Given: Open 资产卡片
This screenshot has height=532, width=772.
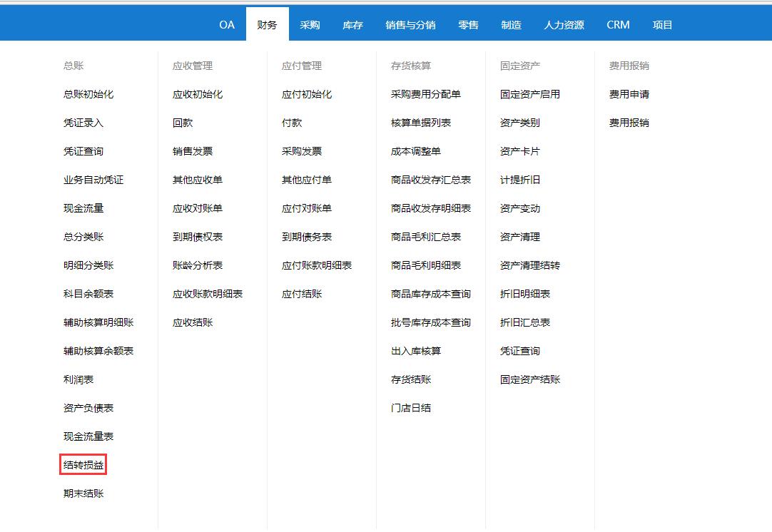Looking at the screenshot, I should (520, 151).
